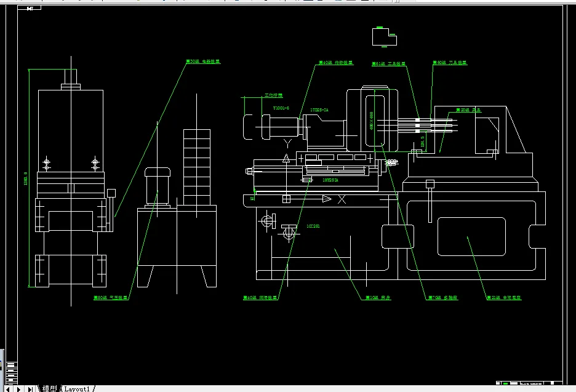The width and height of the screenshot is (576, 392).
Task: Switch to the 模型 (Model) tab
Action: (x=50, y=388)
